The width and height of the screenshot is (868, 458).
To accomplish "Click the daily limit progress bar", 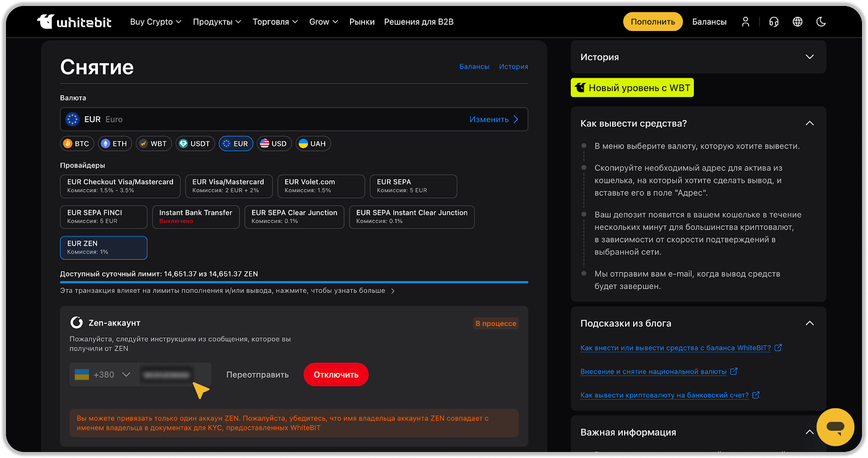I will [293, 282].
